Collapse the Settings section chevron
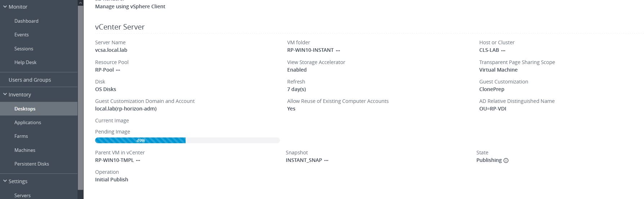 click(5, 181)
